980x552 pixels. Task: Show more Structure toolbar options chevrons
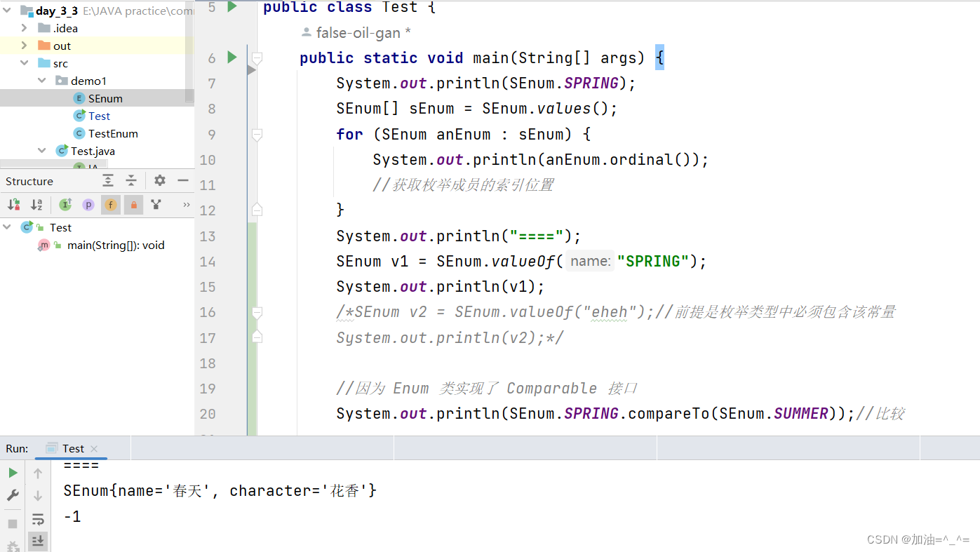(x=186, y=205)
